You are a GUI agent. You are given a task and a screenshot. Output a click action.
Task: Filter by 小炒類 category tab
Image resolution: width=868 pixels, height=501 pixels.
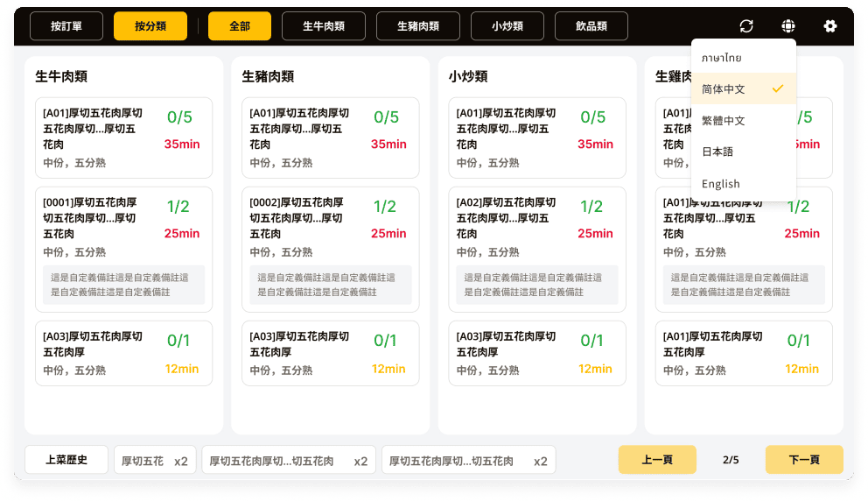pos(507,26)
